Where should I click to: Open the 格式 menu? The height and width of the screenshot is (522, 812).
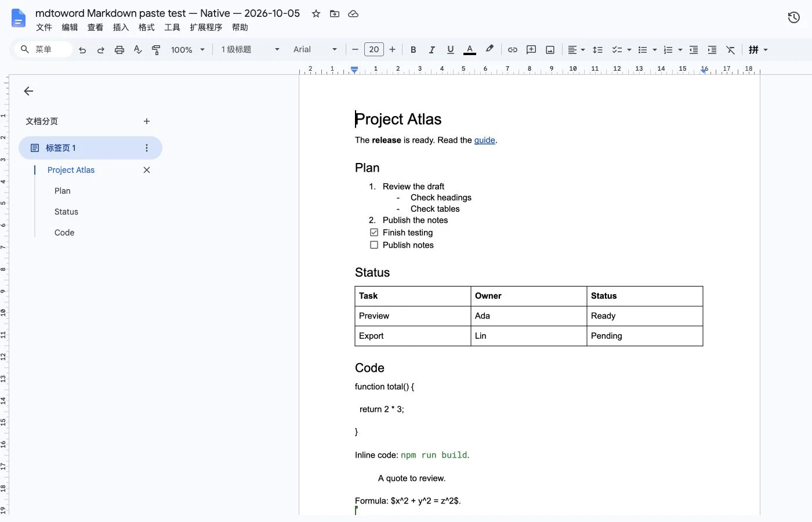(x=146, y=27)
